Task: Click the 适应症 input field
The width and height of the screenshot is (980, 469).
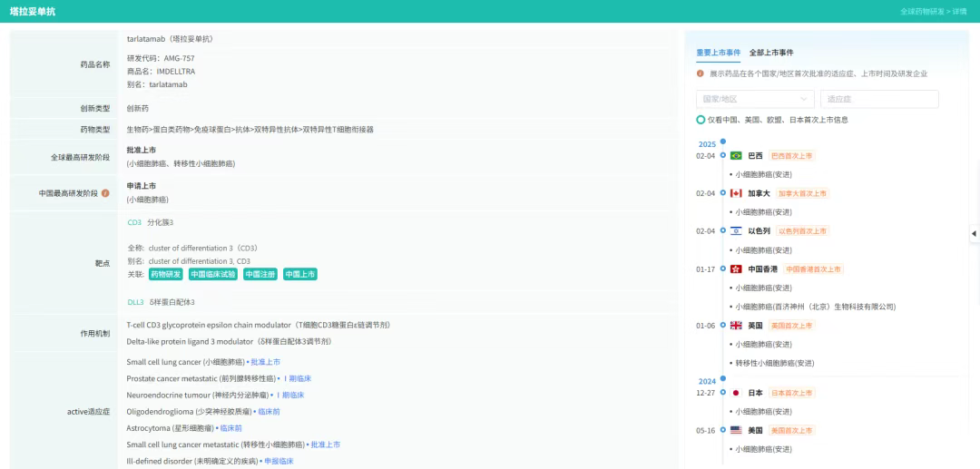Action: coord(879,99)
